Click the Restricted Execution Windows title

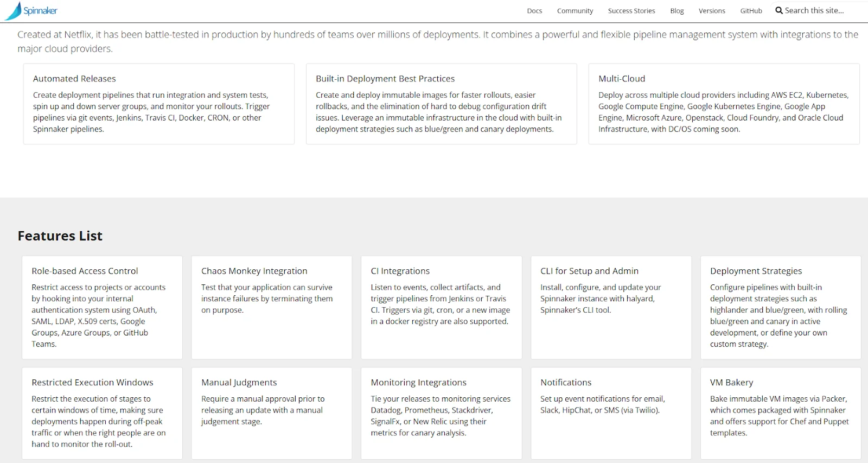point(92,383)
